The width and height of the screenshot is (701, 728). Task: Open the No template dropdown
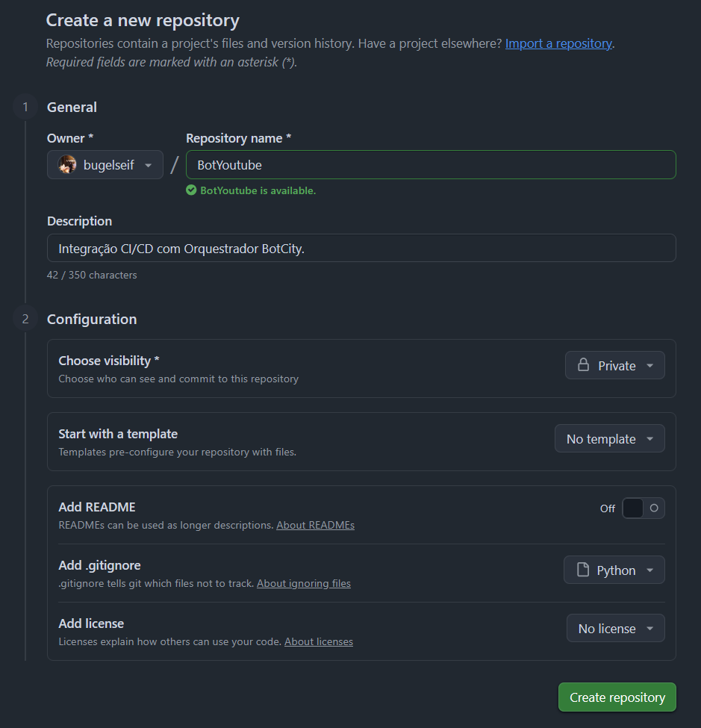(x=610, y=439)
